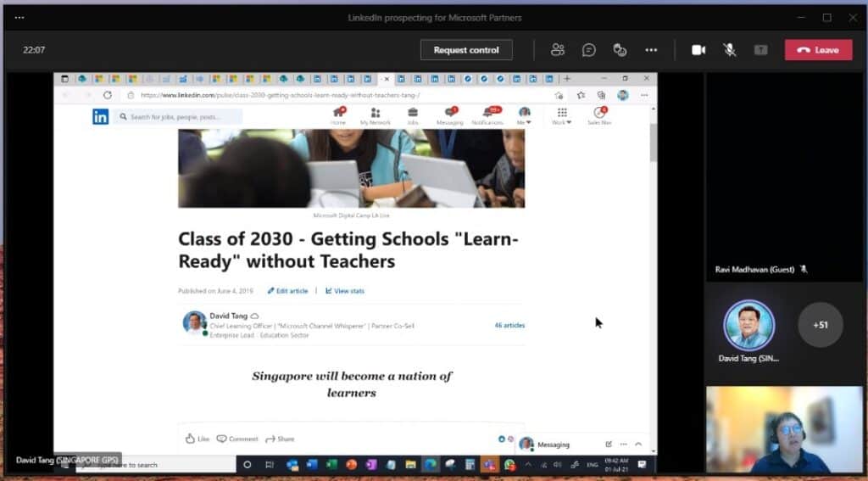This screenshot has width=868, height=481.
Task: Open the meeting chat conversation
Action: pos(588,50)
